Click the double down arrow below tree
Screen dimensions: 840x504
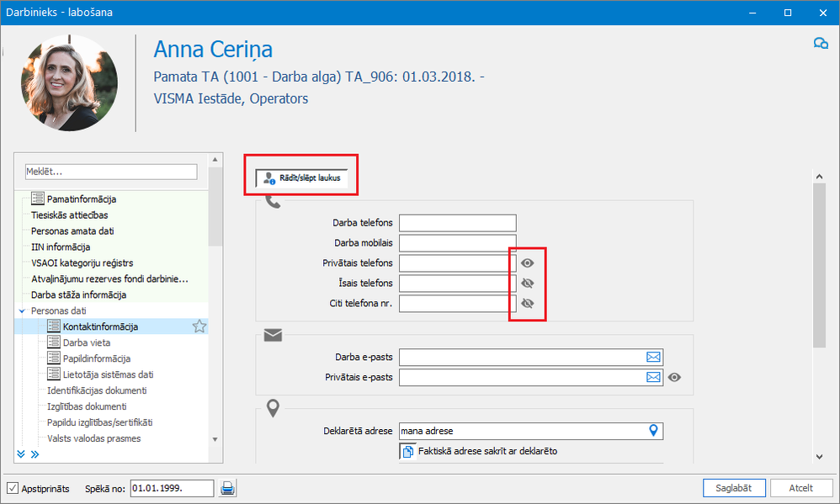21,454
